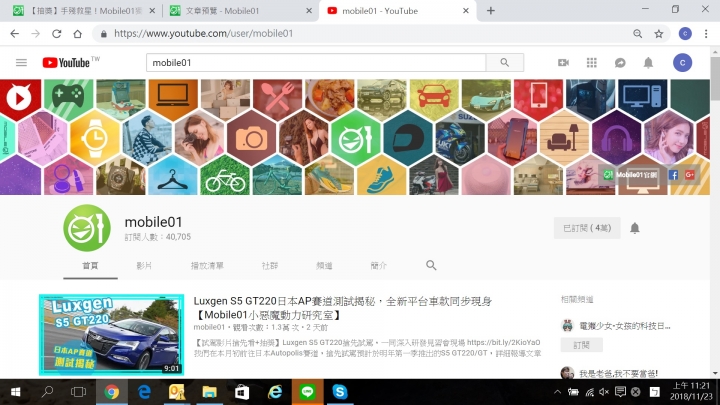Open the Windows Start menu
720x405 pixels.
15,392
